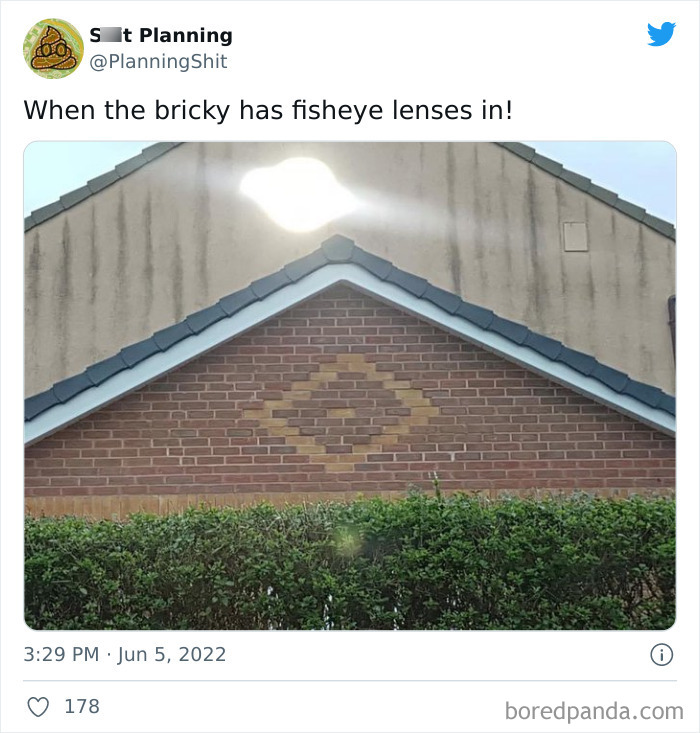View the 178 likes count

pyautogui.click(x=82, y=706)
